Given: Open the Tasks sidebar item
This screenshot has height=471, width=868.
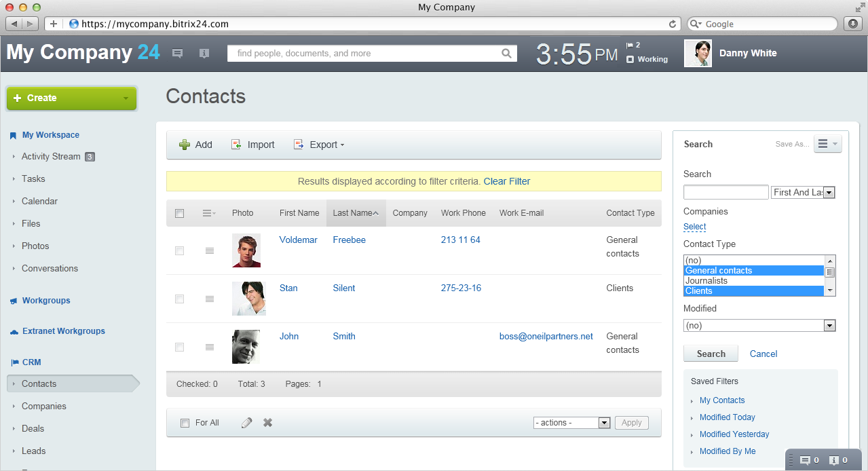Looking at the screenshot, I should click(x=33, y=178).
